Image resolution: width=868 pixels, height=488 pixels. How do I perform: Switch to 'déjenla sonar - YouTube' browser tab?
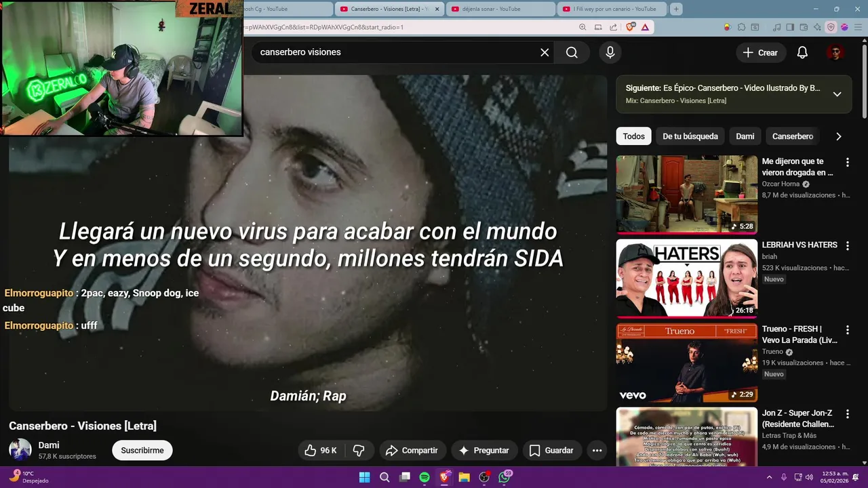[500, 9]
